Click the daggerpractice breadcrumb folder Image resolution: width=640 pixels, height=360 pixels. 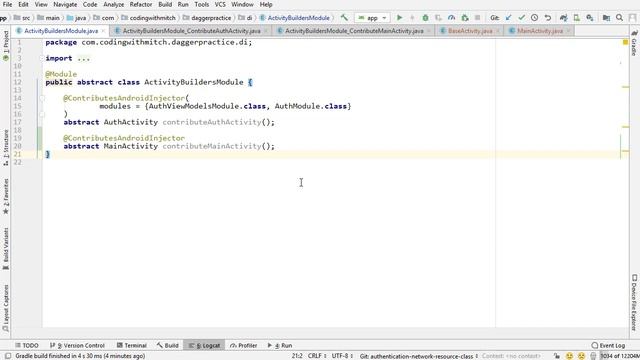point(207,18)
